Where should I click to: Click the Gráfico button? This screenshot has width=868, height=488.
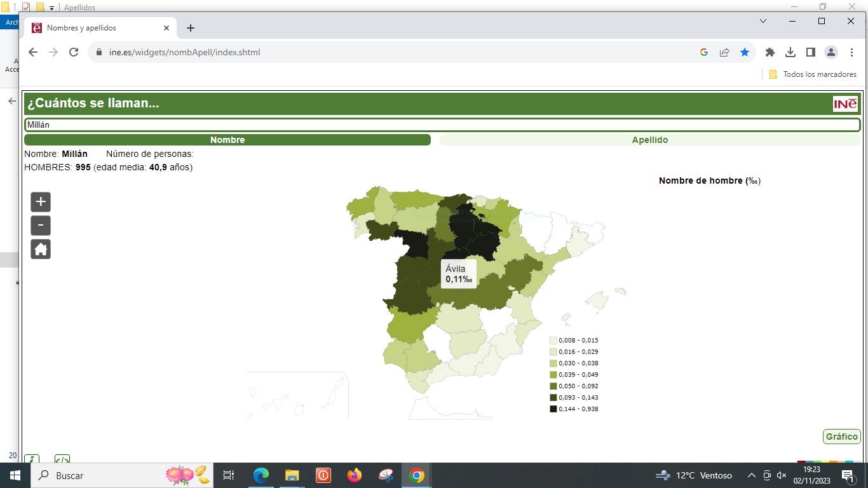click(x=841, y=437)
